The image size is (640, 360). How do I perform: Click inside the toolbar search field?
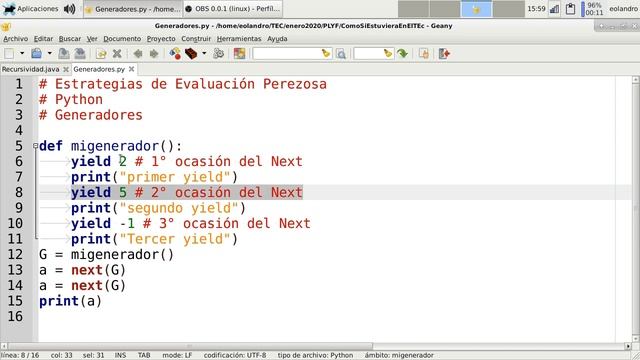click(287, 53)
